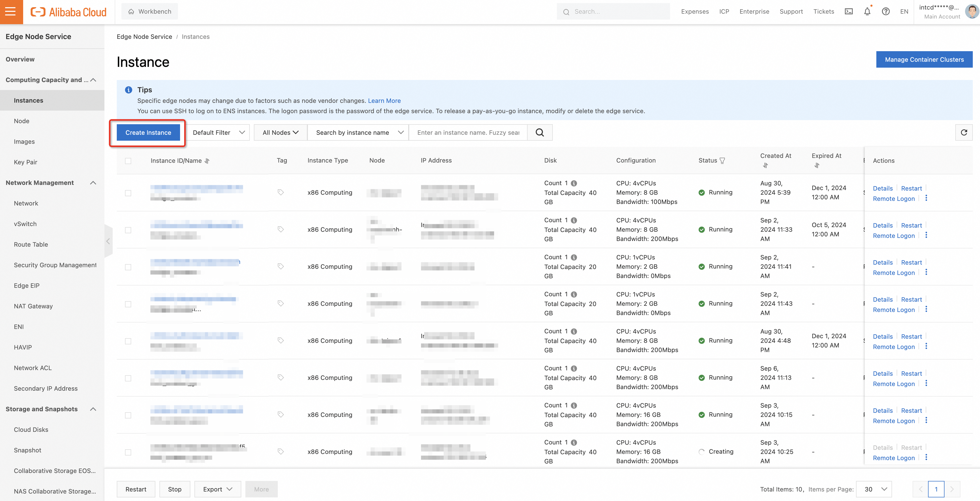Open the All Nodes dropdown
Screen dimensions: 980x501
coord(280,132)
